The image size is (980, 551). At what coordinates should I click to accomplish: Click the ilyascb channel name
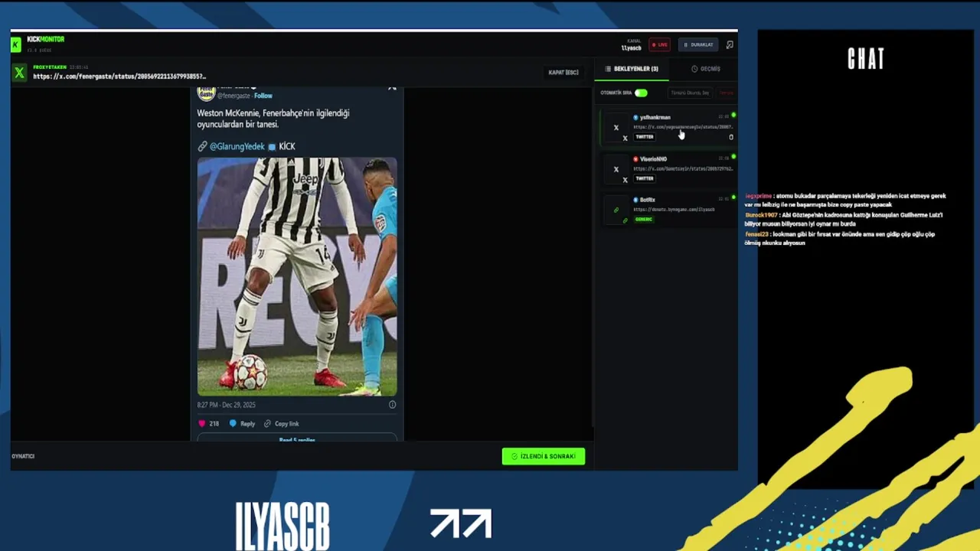(632, 47)
